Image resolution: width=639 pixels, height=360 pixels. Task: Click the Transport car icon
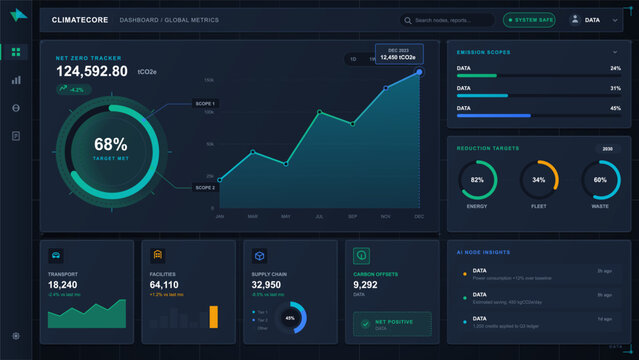pos(56,256)
